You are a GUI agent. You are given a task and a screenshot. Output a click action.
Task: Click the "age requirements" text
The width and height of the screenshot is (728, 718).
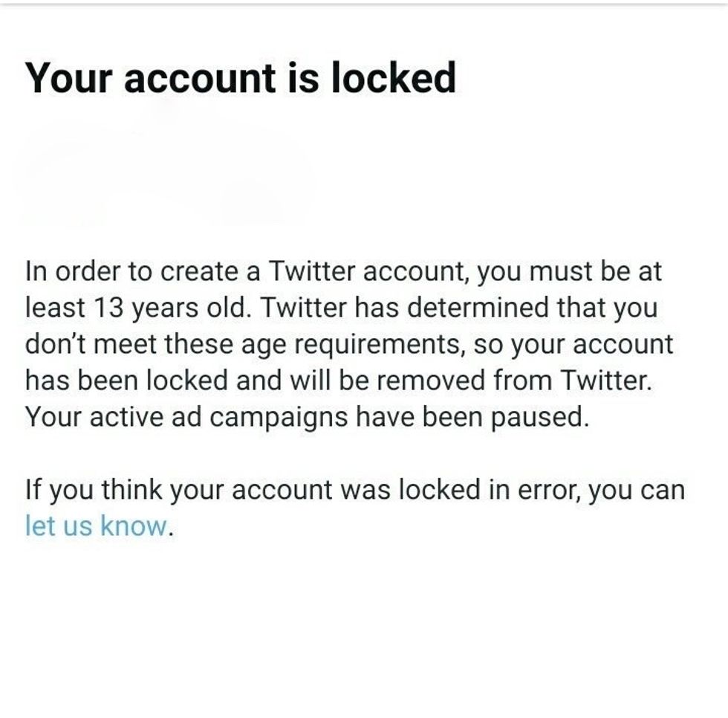(295, 344)
